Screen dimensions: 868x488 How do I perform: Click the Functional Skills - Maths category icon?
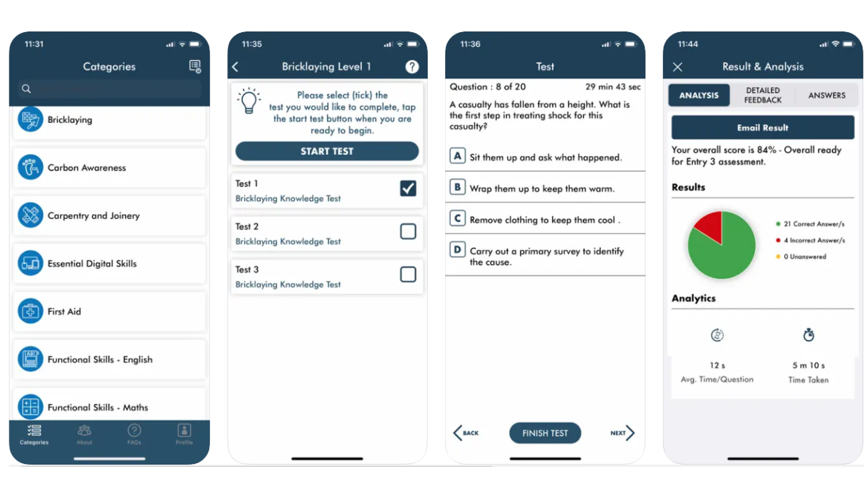31,406
